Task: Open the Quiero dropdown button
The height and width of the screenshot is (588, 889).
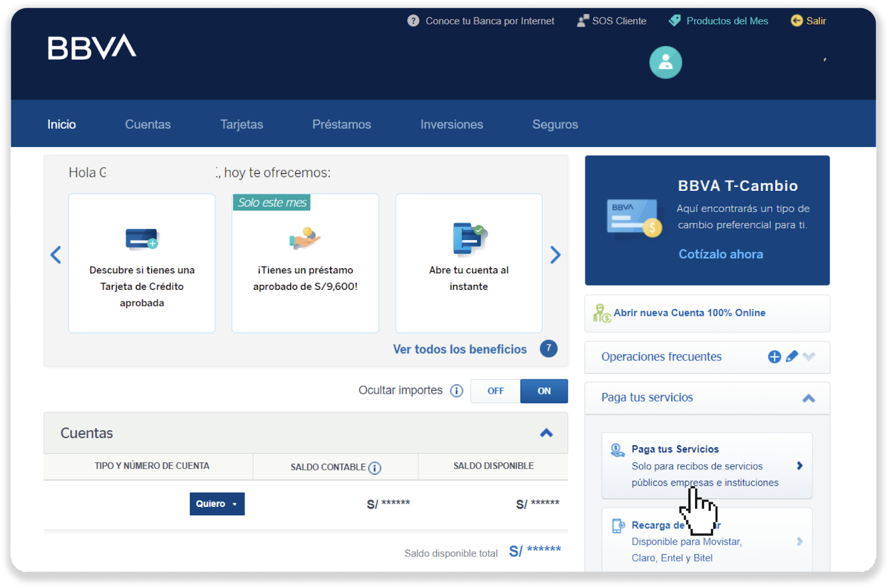Action: (x=217, y=504)
